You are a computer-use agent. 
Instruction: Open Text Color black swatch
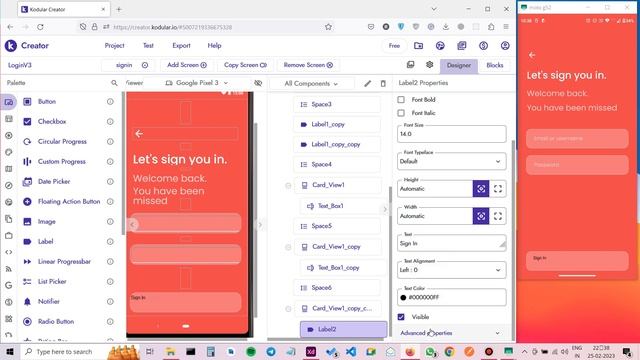[x=403, y=298]
